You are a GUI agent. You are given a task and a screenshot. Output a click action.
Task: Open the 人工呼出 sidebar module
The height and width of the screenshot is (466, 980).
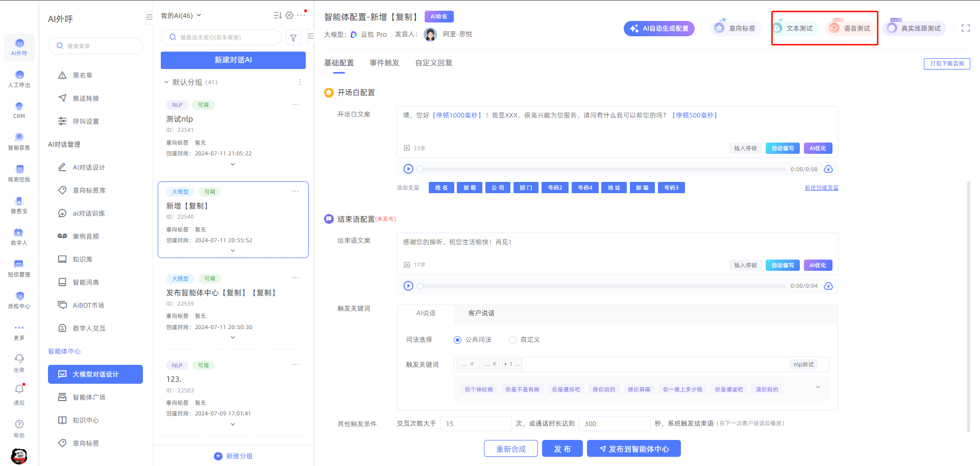[x=19, y=79]
